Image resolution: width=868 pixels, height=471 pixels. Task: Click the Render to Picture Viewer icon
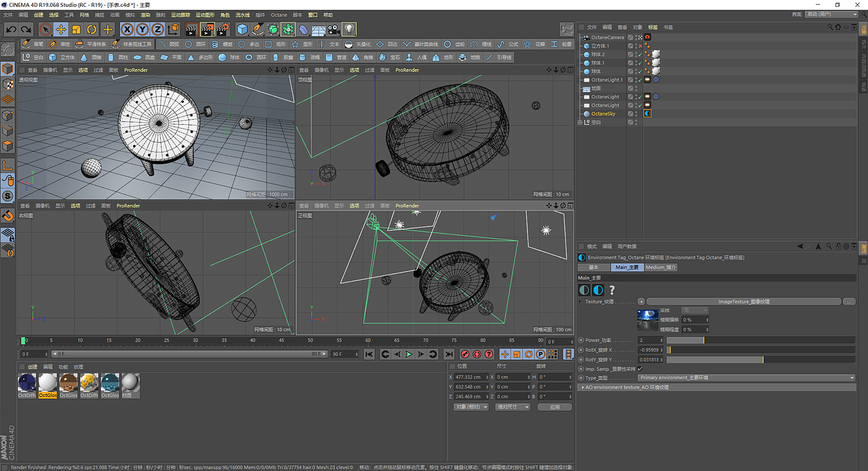click(208, 28)
